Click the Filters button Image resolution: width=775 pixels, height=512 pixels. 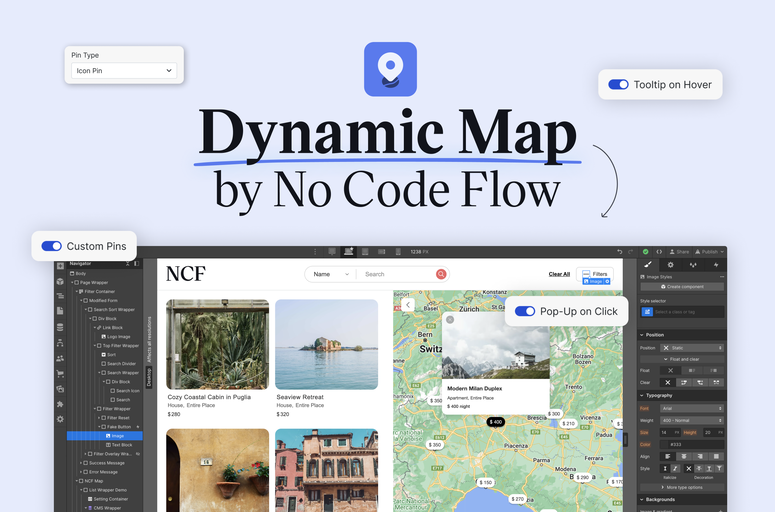point(595,274)
